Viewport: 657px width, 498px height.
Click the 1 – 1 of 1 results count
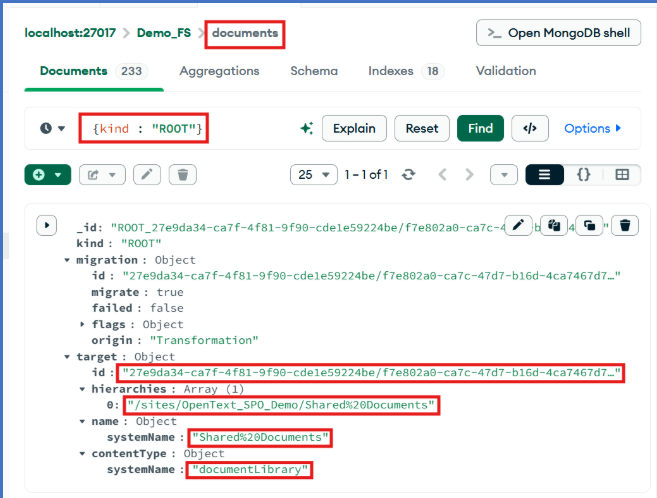tap(366, 175)
